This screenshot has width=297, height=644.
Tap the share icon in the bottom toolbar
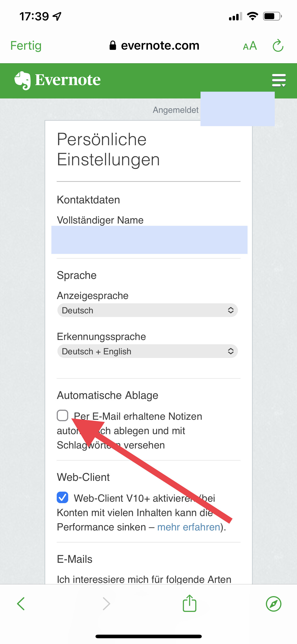(190, 603)
